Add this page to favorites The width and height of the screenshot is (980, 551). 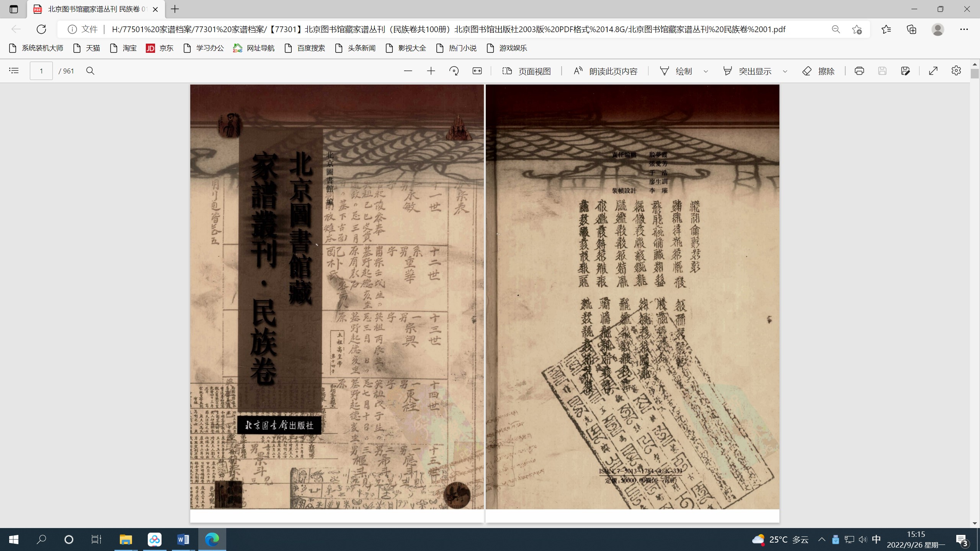(x=857, y=29)
